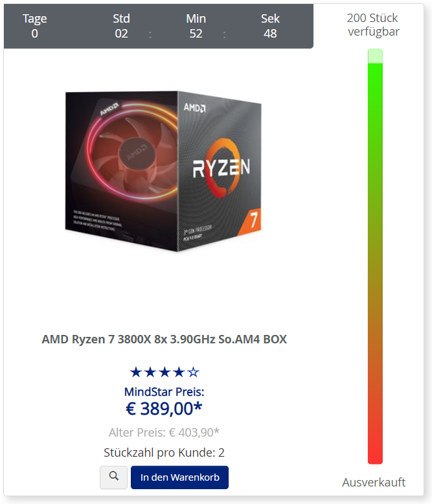Click the light green top of stock bar
This screenshot has width=432, height=504.
(x=375, y=56)
